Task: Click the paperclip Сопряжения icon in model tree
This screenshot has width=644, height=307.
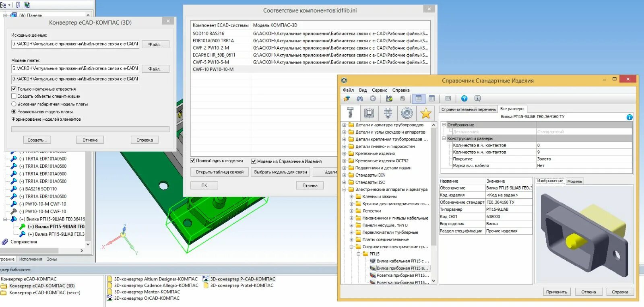Action: click(5, 242)
